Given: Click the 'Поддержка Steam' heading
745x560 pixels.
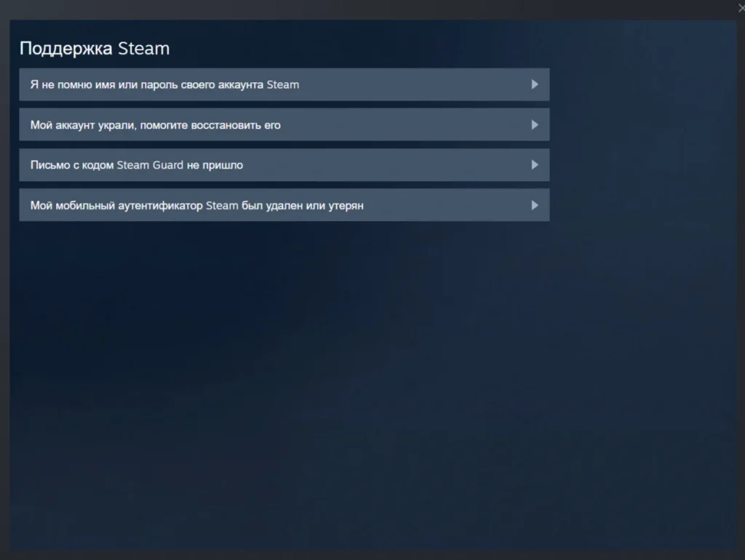Looking at the screenshot, I should tap(94, 49).
